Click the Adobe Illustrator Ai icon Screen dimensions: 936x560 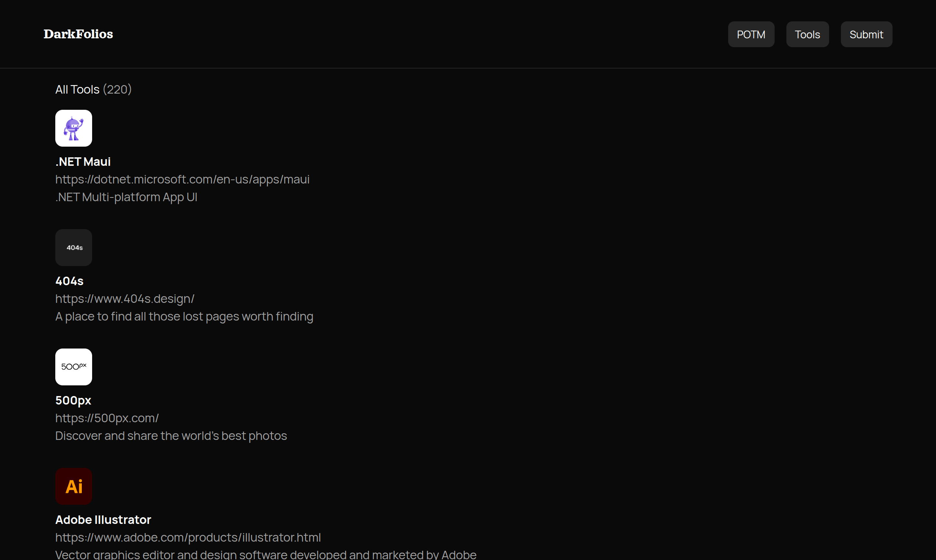pyautogui.click(x=74, y=486)
